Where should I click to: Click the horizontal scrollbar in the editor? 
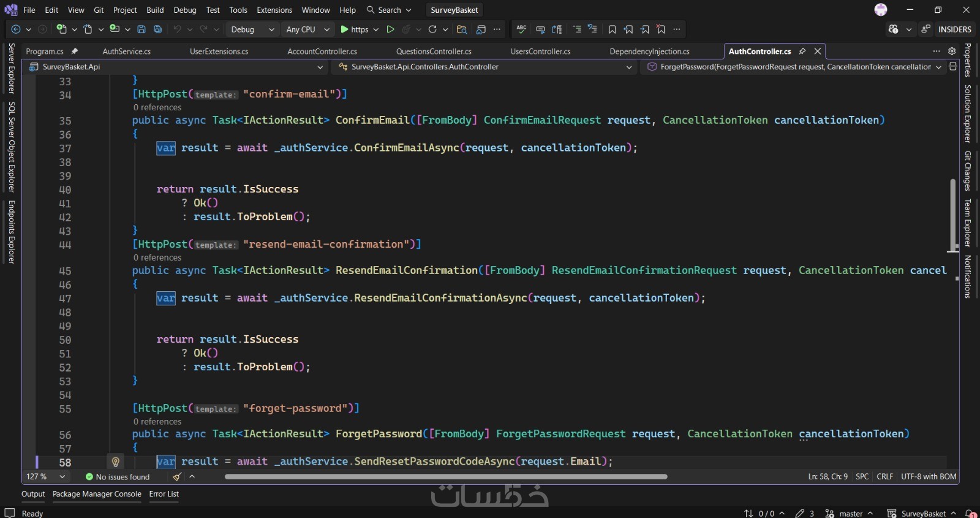coord(445,476)
